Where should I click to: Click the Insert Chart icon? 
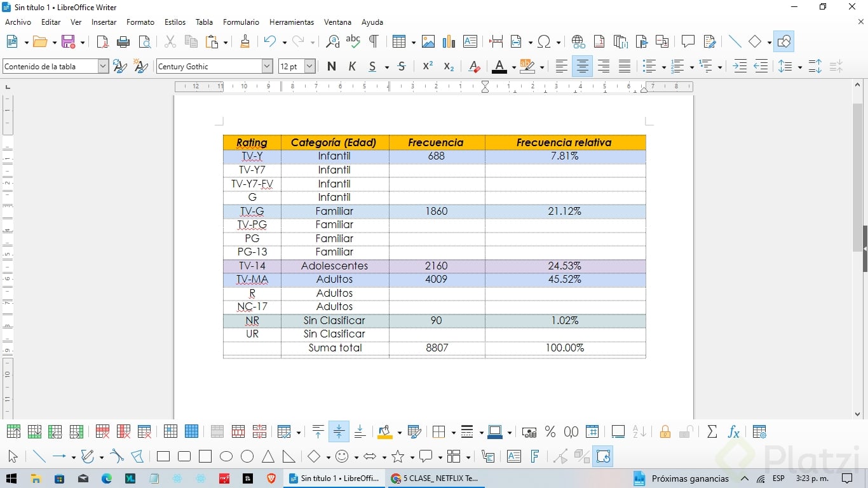(449, 42)
